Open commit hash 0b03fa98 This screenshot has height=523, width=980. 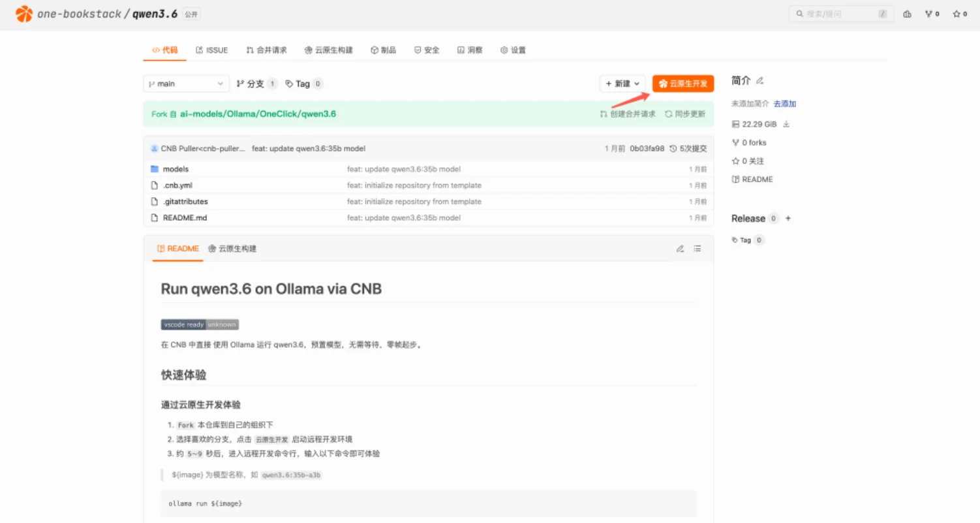coord(647,149)
